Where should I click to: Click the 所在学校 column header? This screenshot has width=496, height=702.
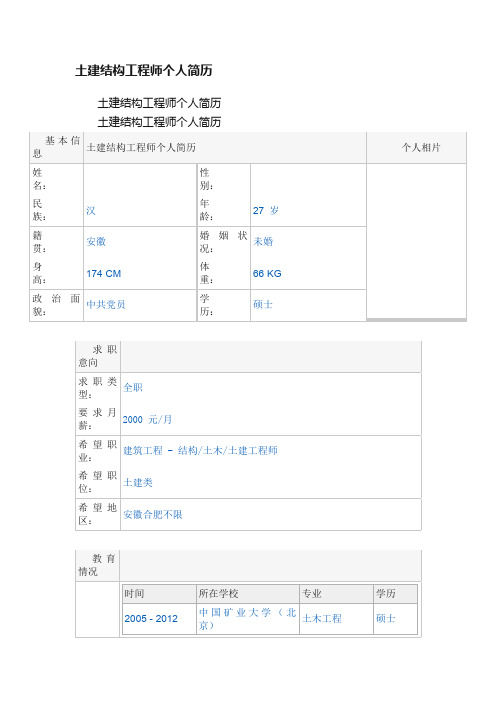click(248, 594)
